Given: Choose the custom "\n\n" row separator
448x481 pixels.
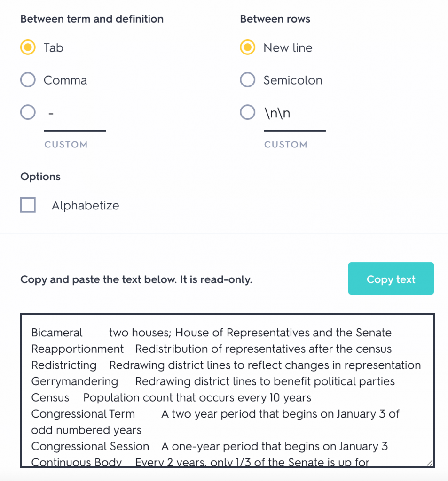Looking at the screenshot, I should [247, 112].
